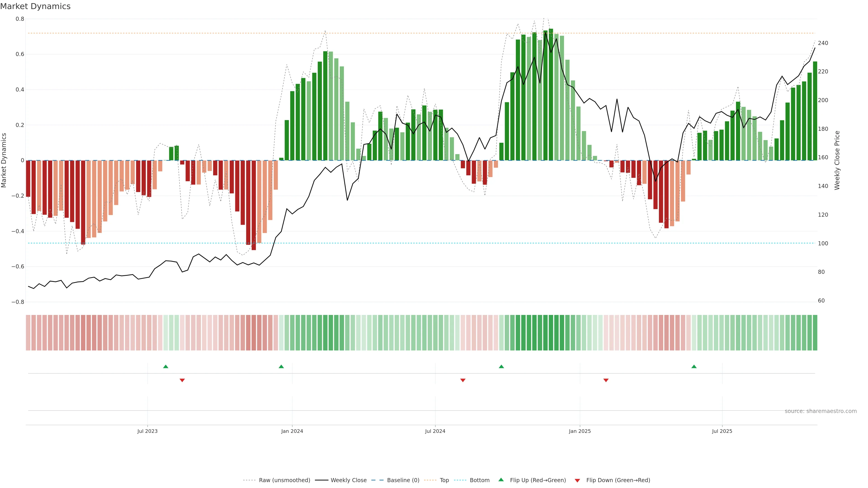Click the red flip-down marker after Jan 2025
Image resolution: width=868 pixels, height=488 pixels.
point(606,380)
